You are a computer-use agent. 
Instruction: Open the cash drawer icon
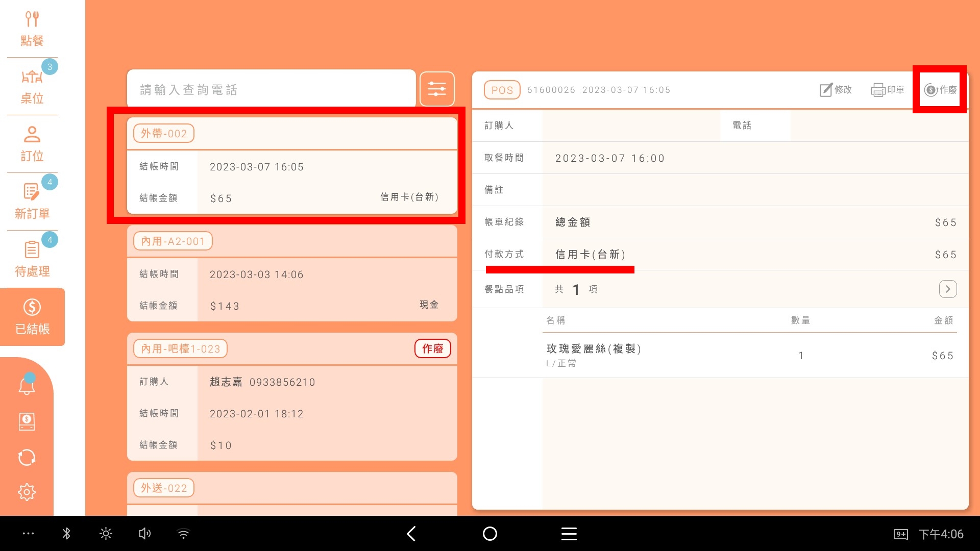(27, 421)
